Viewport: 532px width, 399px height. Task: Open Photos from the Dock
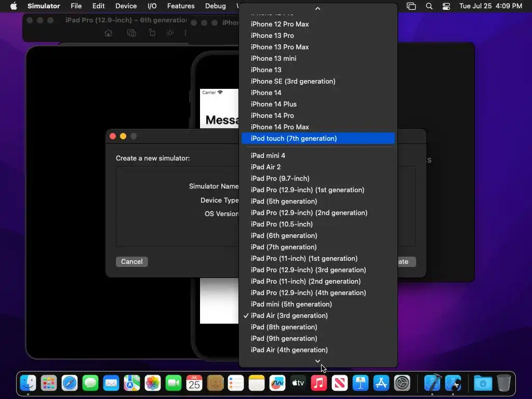(x=153, y=383)
